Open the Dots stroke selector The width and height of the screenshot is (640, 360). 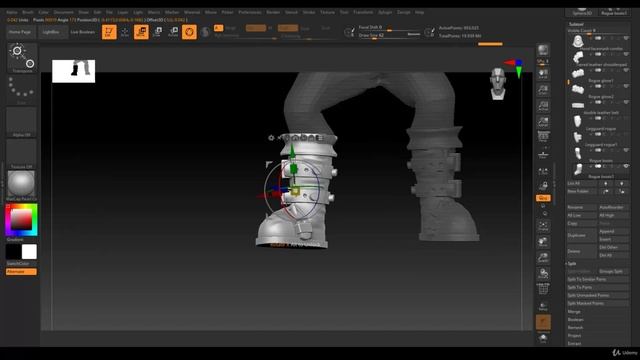(x=22, y=90)
